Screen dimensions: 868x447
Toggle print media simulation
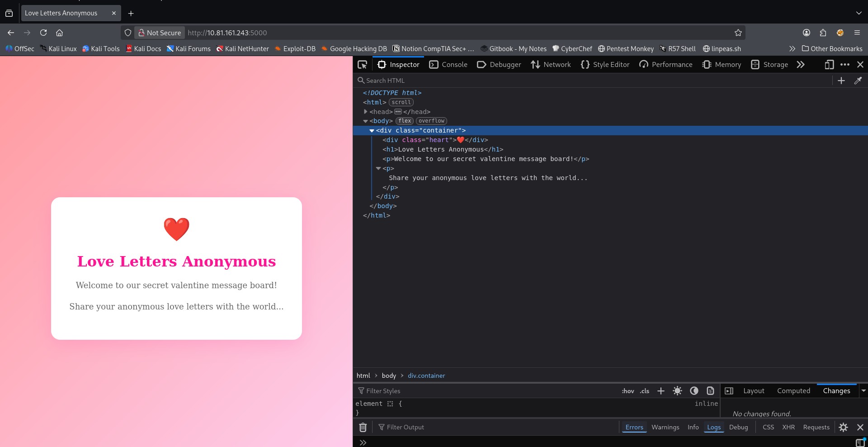point(710,391)
